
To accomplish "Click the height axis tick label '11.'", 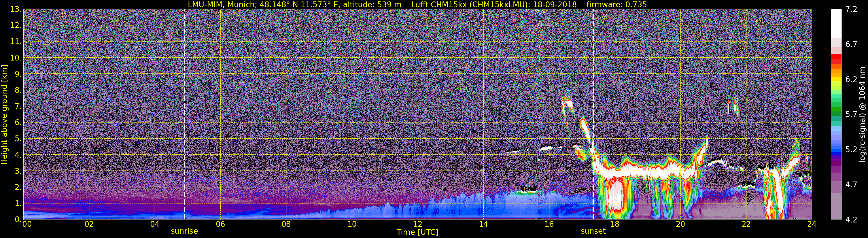I will point(16,41).
